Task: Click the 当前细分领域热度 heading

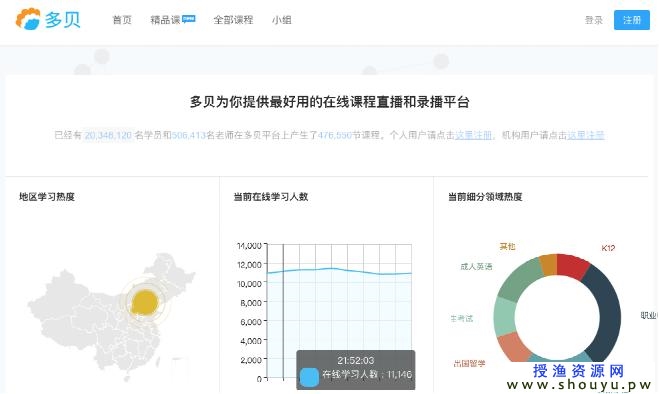Action: [485, 196]
